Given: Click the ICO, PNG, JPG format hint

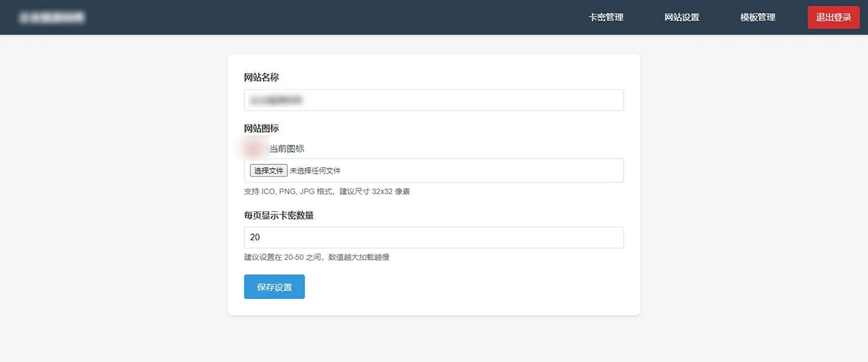Looking at the screenshot, I should (327, 192).
